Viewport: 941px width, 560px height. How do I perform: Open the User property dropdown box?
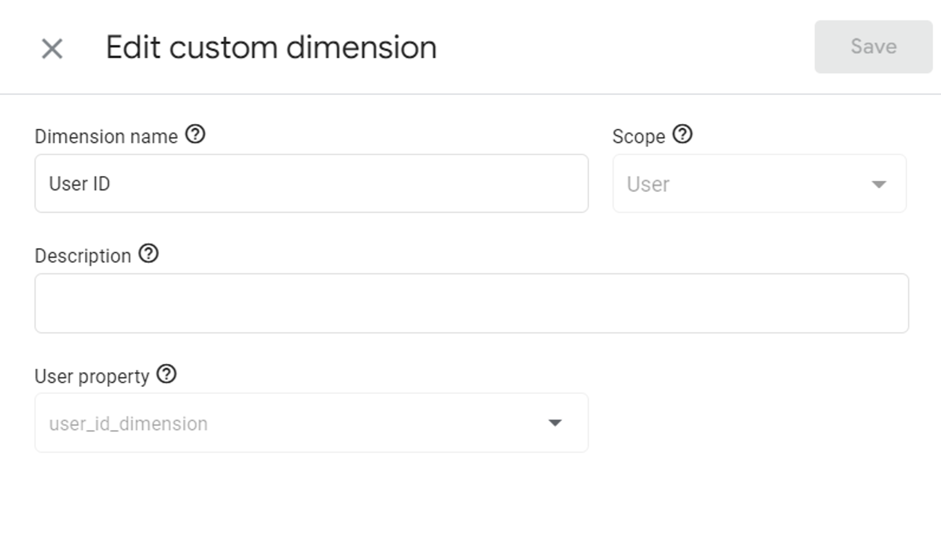(x=311, y=423)
